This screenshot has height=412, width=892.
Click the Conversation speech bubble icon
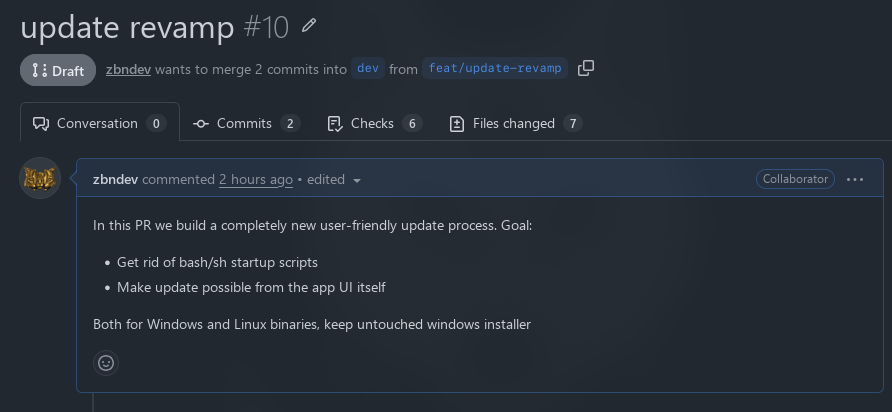[41, 124]
